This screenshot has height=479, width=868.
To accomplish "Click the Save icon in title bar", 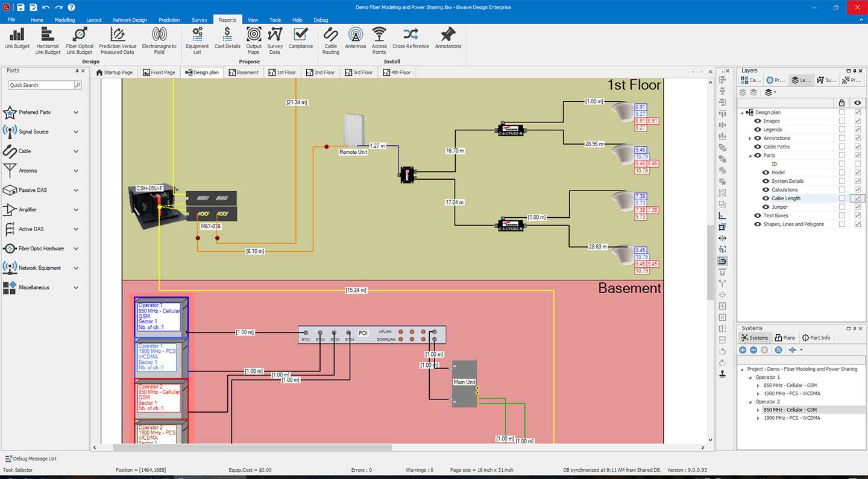I will pyautogui.click(x=20, y=7).
